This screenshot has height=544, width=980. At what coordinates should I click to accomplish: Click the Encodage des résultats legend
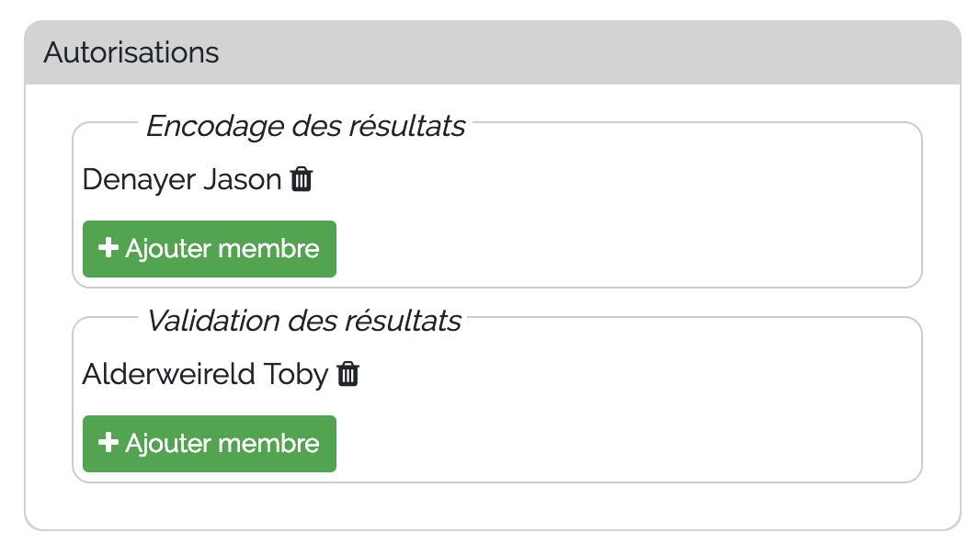coord(305,126)
